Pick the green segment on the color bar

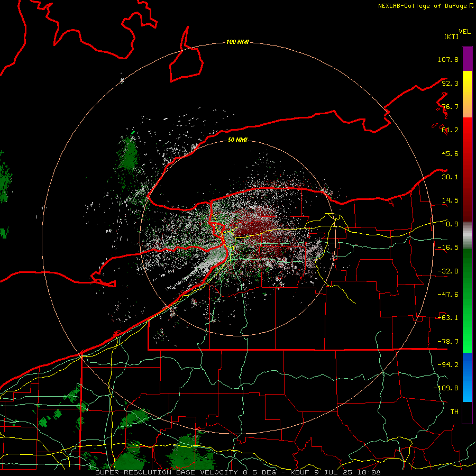pos(467,300)
